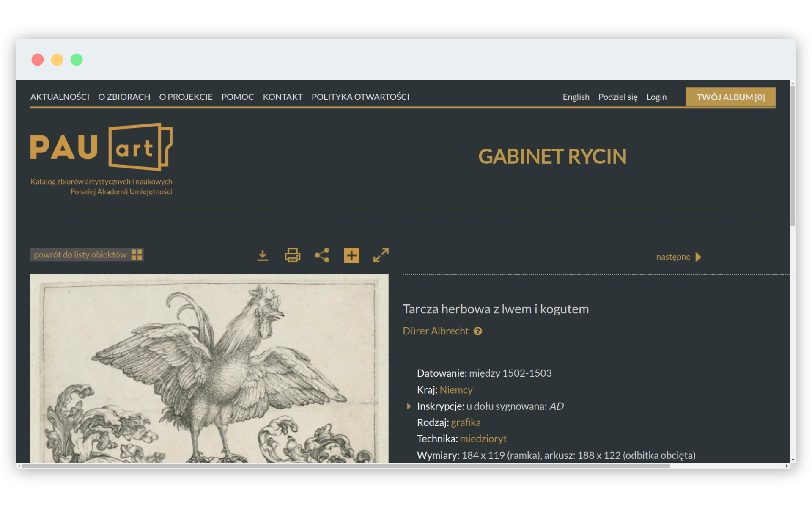Open the O PROJEKCIE menu item
This screenshot has width=812, height=508.
click(186, 97)
